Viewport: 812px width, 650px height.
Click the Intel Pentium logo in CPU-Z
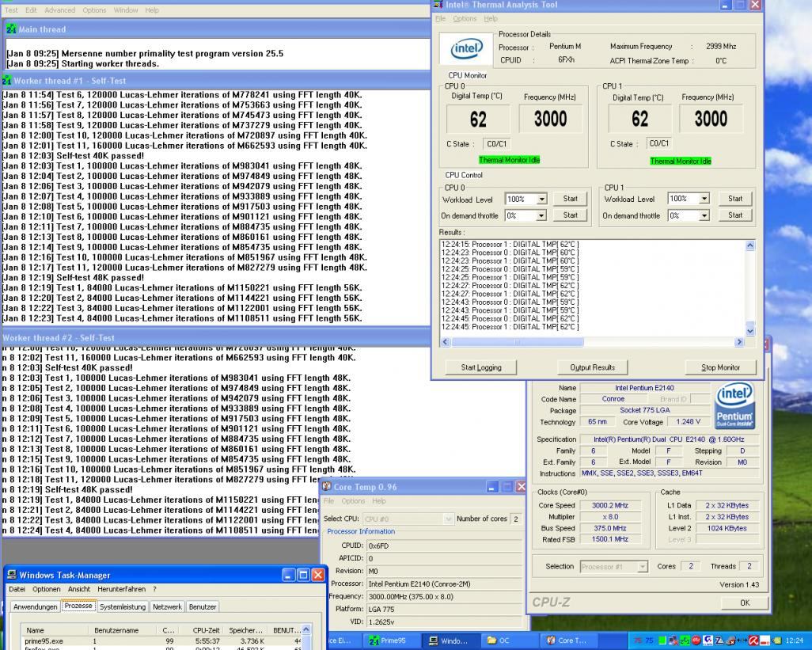(734, 405)
